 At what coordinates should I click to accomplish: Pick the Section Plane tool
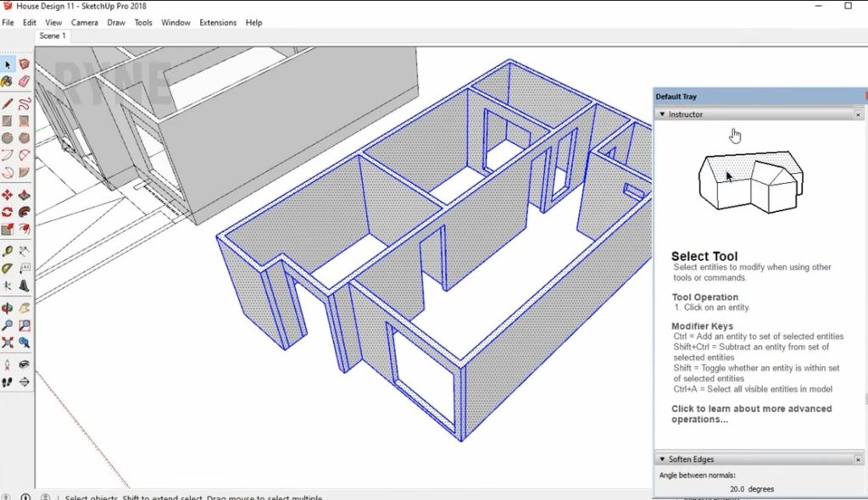(24, 382)
